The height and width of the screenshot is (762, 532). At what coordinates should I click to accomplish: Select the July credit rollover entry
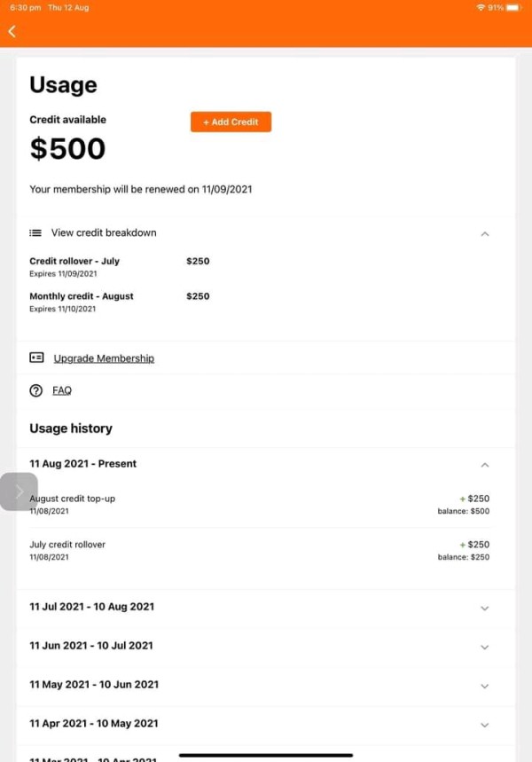67,545
